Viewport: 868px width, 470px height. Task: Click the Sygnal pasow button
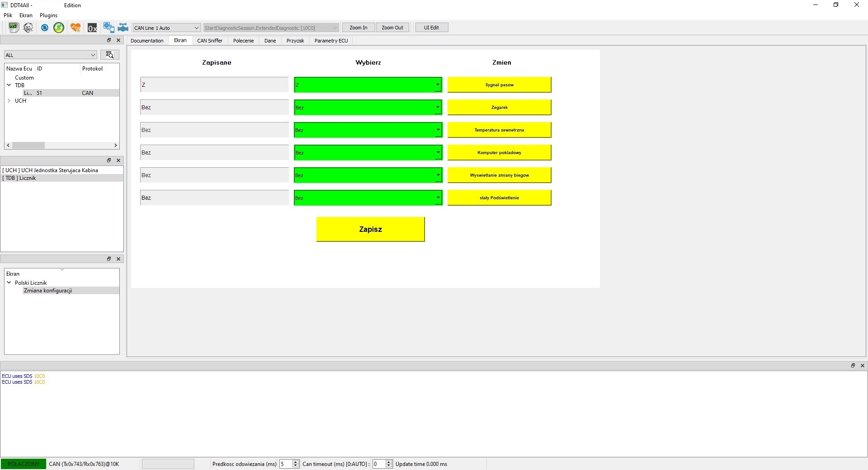coord(499,85)
